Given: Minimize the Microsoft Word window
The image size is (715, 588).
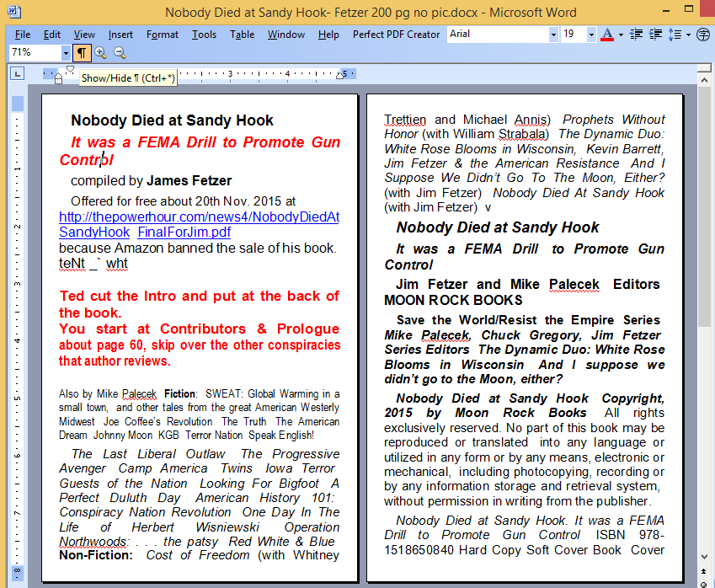Looking at the screenshot, I should [668, 11].
